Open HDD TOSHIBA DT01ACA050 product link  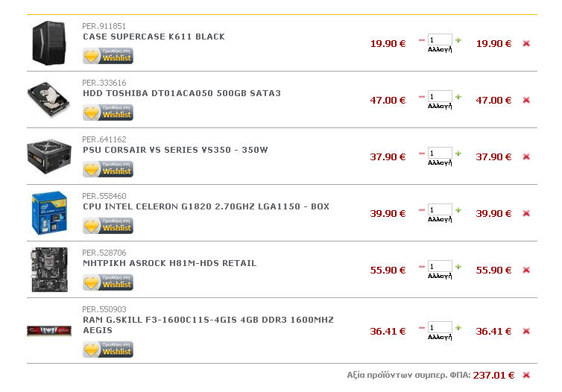tap(182, 93)
